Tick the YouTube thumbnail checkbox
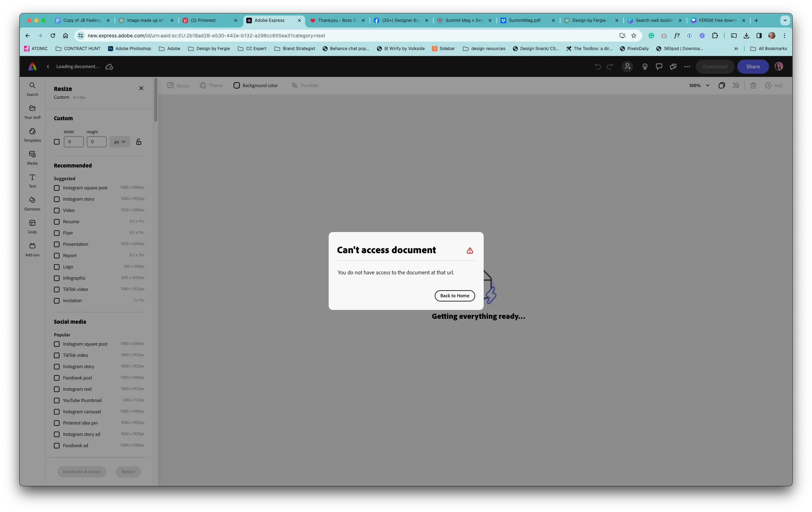This screenshot has height=512, width=812. coord(57,401)
